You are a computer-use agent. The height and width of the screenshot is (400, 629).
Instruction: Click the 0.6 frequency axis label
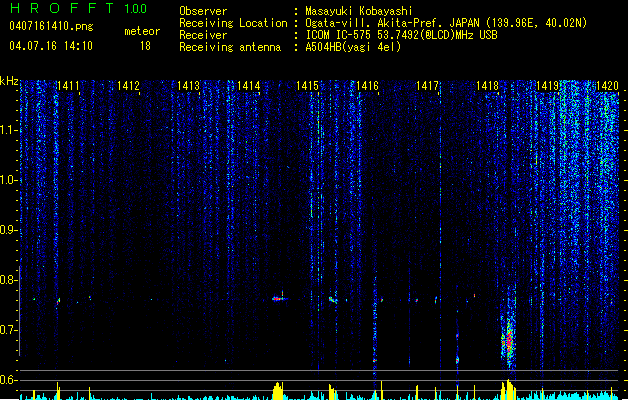8,380
